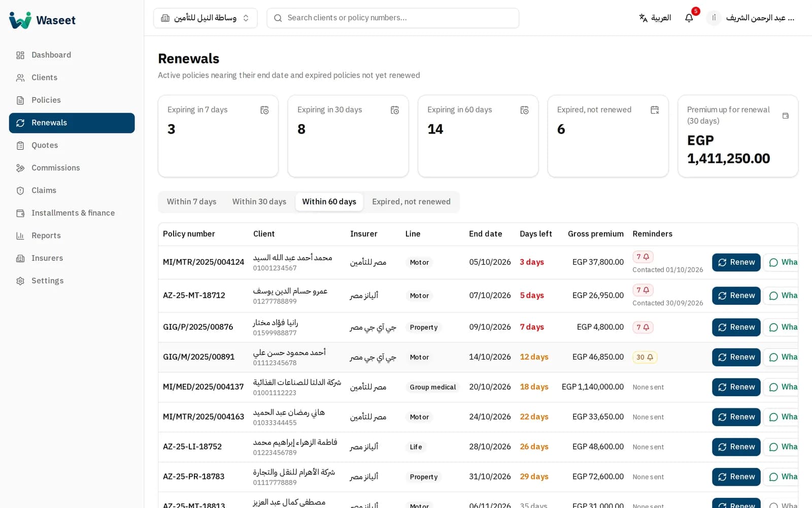Open Quotes section
Image resolution: width=812 pixels, height=508 pixels.
tap(72, 145)
